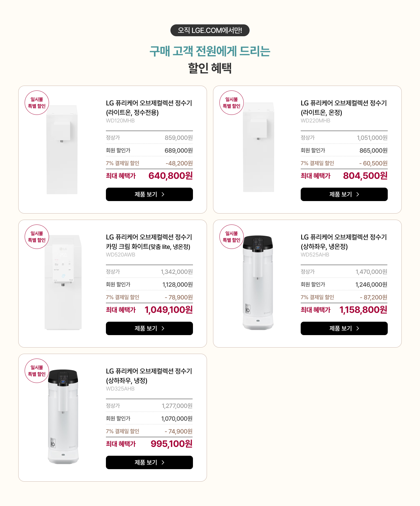Open 제품 보기 for WD520AWB purifier
This screenshot has height=506, width=420.
149,328
